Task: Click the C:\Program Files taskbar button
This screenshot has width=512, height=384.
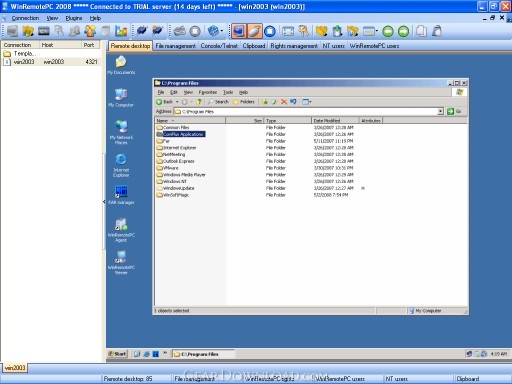Action: pos(203,354)
